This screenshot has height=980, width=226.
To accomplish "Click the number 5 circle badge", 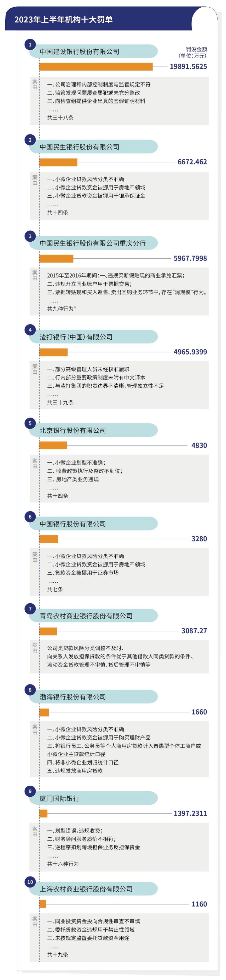I will click(30, 423).
